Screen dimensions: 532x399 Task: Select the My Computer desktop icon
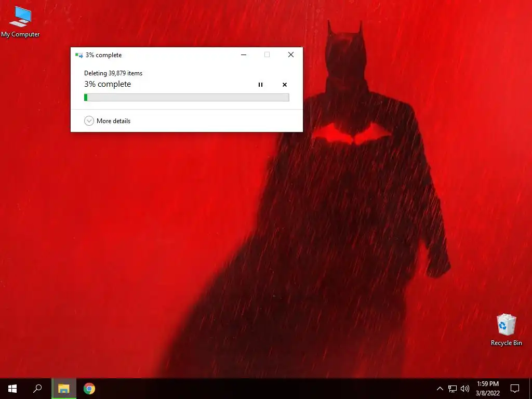click(x=20, y=22)
